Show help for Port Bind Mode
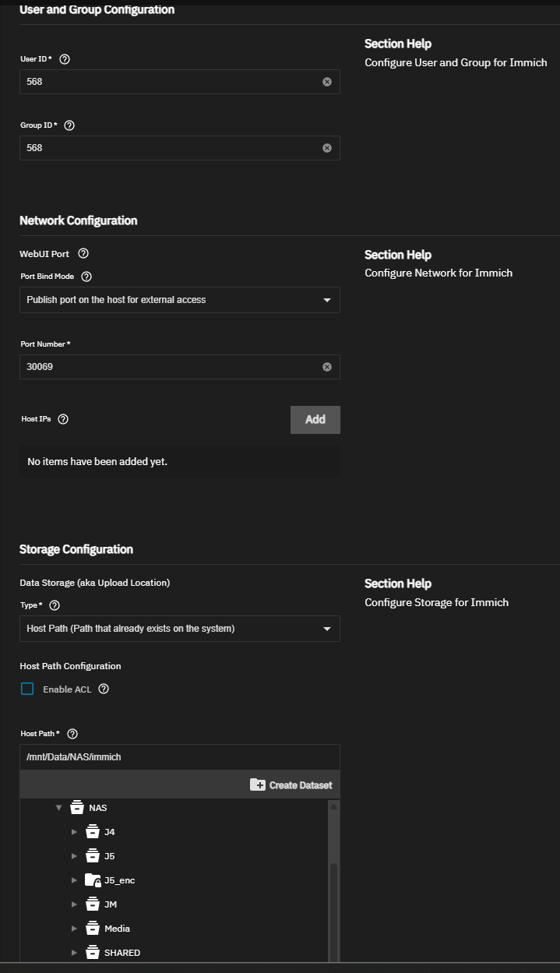 click(86, 277)
